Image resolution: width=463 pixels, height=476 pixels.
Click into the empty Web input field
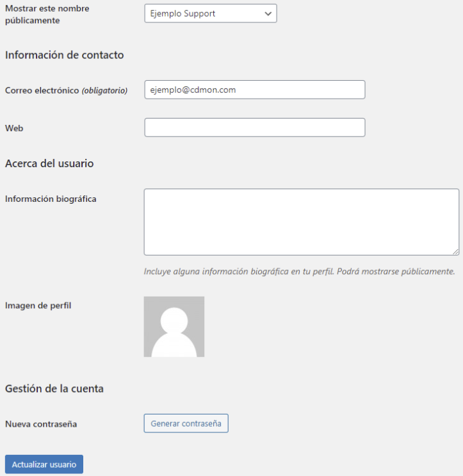[x=255, y=127]
